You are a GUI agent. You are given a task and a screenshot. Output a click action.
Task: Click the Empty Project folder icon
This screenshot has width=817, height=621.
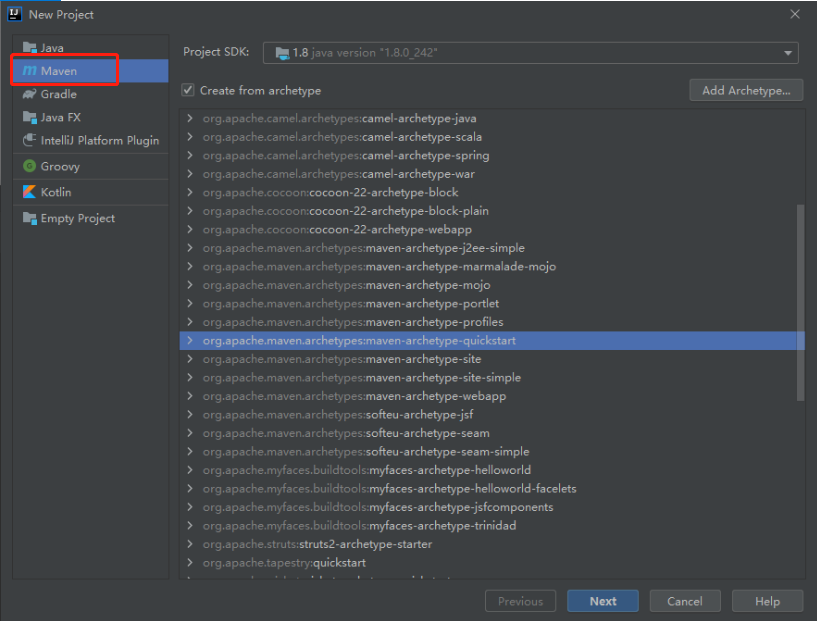point(29,218)
